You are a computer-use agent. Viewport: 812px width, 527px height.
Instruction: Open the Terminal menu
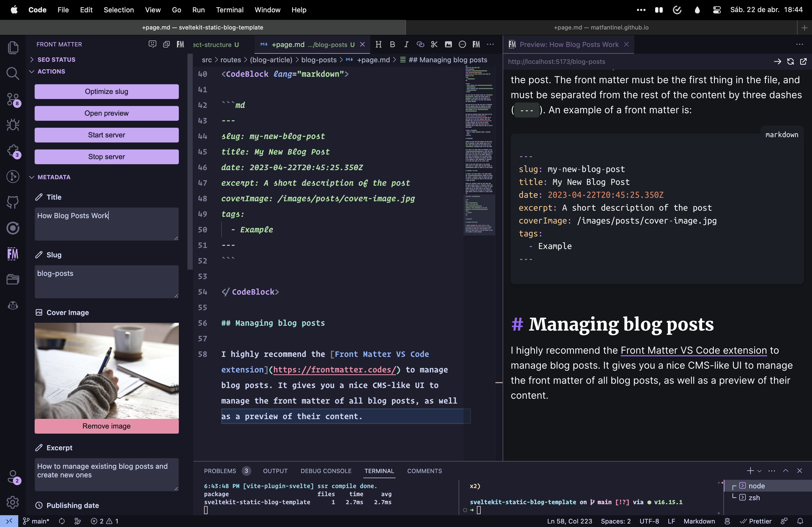click(230, 9)
